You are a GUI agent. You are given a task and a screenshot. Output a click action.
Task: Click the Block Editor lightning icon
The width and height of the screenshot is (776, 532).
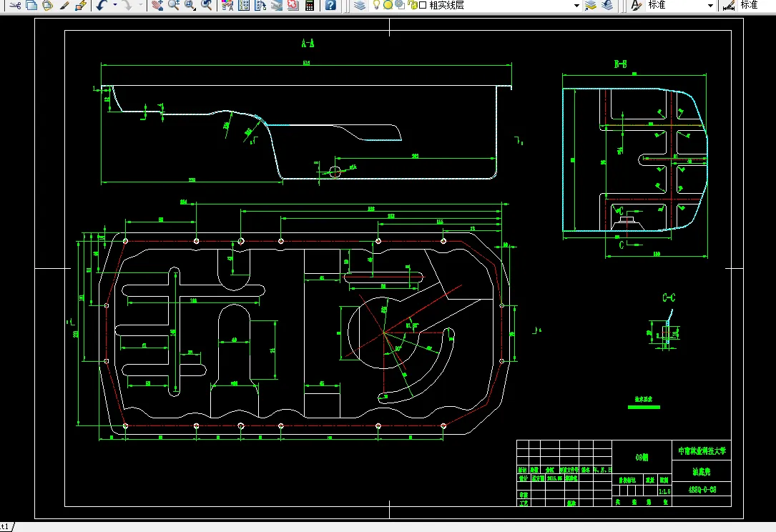81,6
